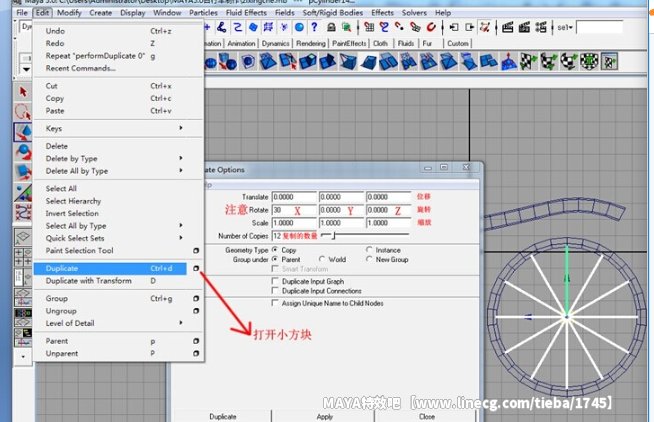Check Assign Unique Name to Child Nodes
Screen dimensions: 654x422
pos(275,303)
